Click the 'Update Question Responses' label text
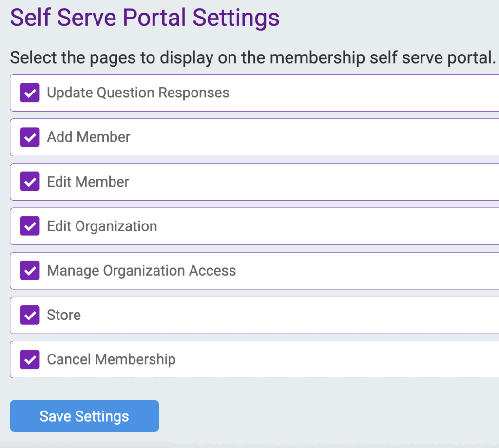This screenshot has width=499, height=448. pyautogui.click(x=138, y=93)
